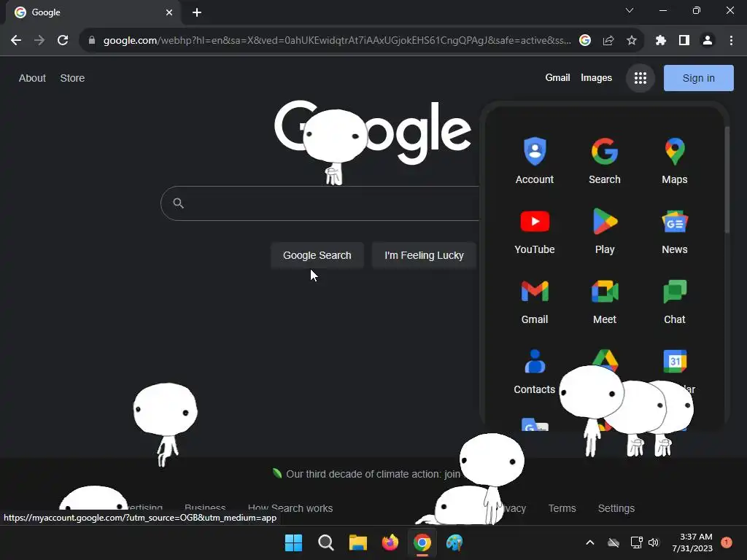Viewport: 747px width, 560px height.
Task: Reload the current page
Action: (x=63, y=41)
